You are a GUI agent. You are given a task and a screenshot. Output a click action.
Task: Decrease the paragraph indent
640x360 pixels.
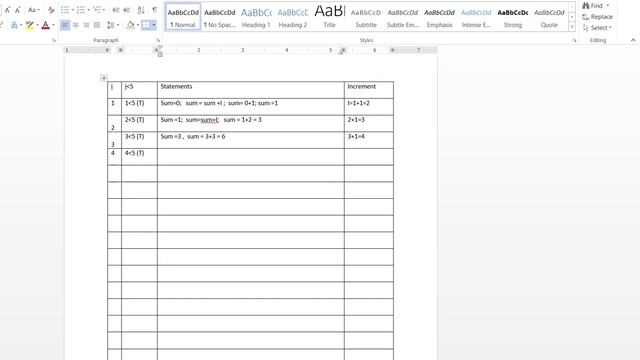[x=116, y=10]
